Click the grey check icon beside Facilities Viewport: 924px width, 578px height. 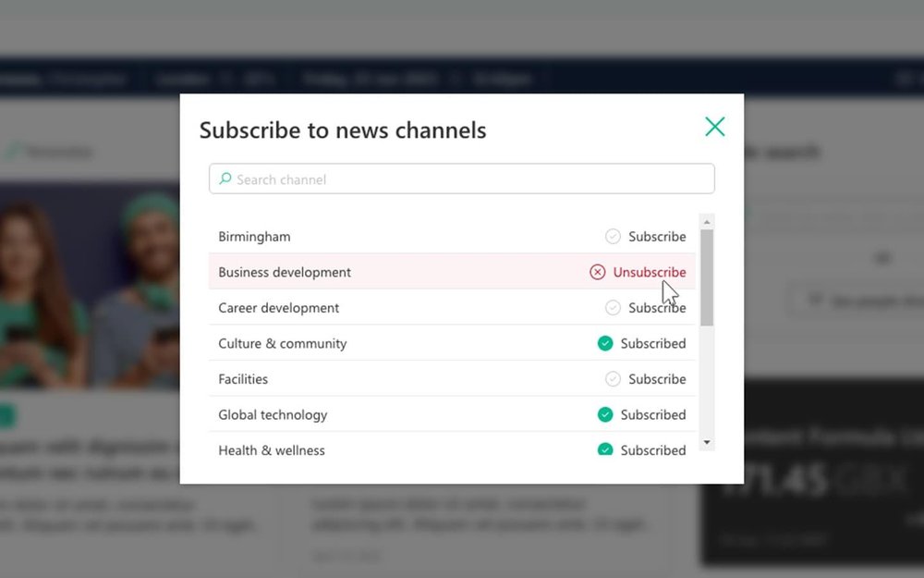613,378
